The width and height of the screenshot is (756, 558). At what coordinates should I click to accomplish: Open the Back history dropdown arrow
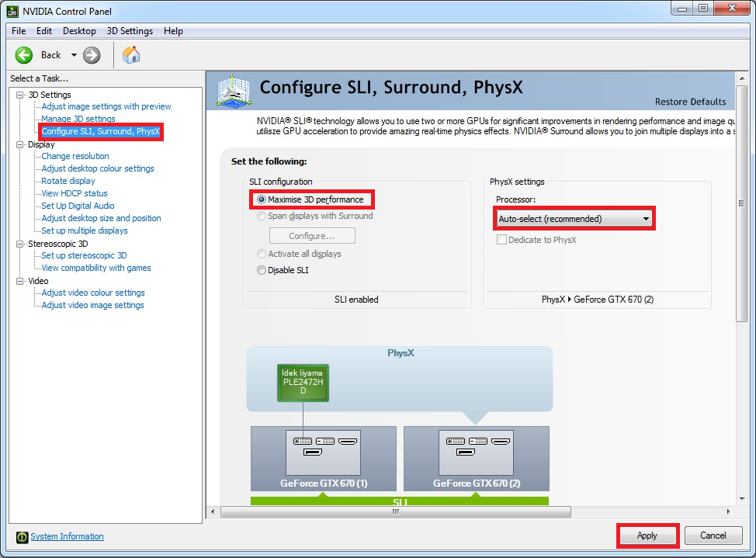(74, 54)
